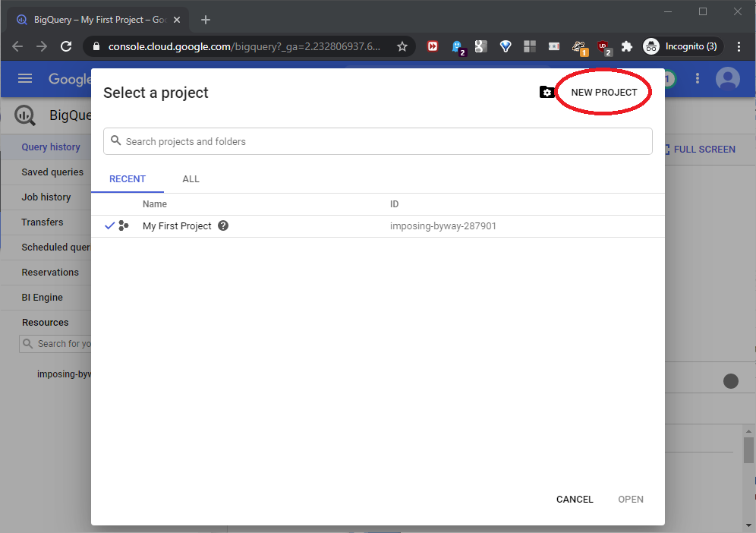The width and height of the screenshot is (756, 533).
Task: Open Job history in the sidebar
Action: click(x=46, y=197)
